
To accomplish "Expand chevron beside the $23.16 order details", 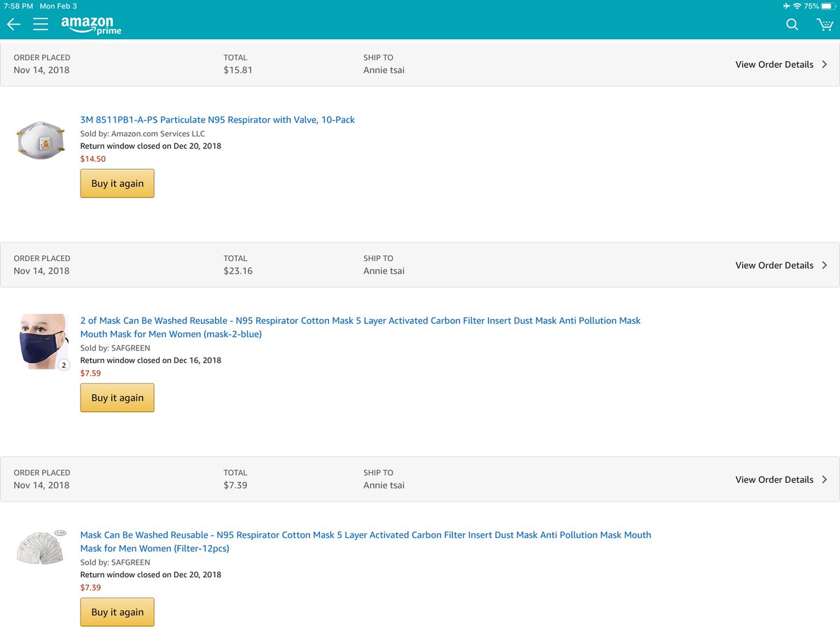I will click(x=825, y=265).
